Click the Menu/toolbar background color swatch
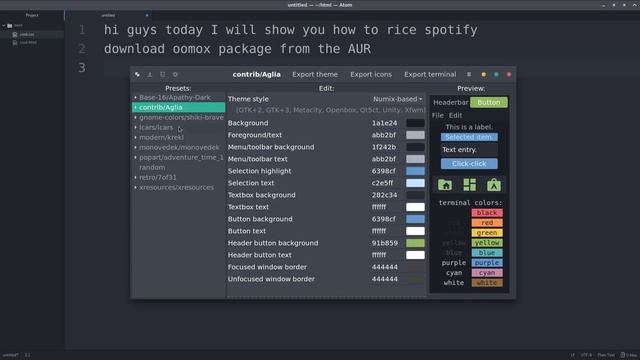640x360 pixels. point(415,147)
